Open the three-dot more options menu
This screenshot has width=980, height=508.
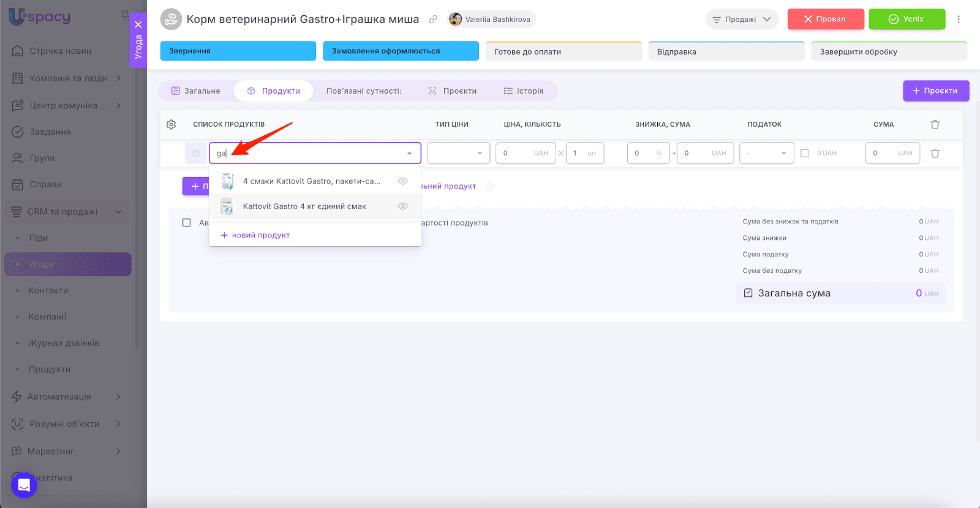pos(959,19)
